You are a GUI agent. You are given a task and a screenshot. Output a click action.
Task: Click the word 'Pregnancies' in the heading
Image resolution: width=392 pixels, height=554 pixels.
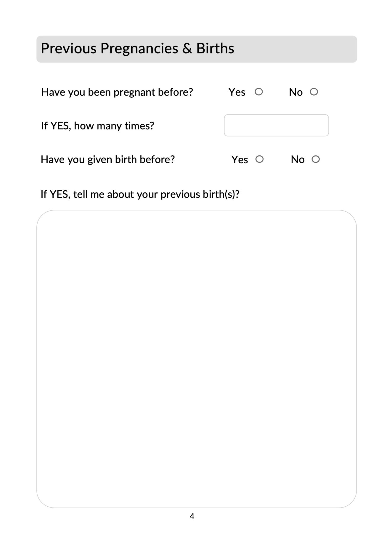pyautogui.click(x=139, y=49)
